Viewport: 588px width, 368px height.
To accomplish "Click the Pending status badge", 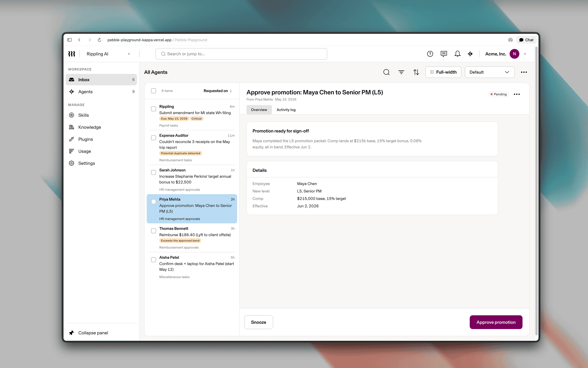I will 498,94.
